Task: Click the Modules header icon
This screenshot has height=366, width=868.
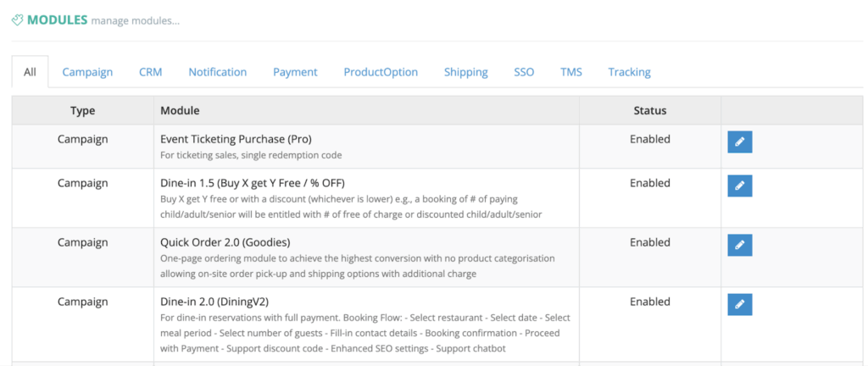Action: (17, 20)
